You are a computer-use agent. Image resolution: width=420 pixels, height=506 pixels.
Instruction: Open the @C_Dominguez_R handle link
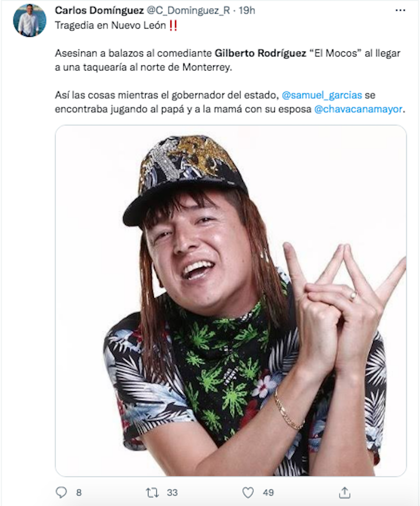188,11
